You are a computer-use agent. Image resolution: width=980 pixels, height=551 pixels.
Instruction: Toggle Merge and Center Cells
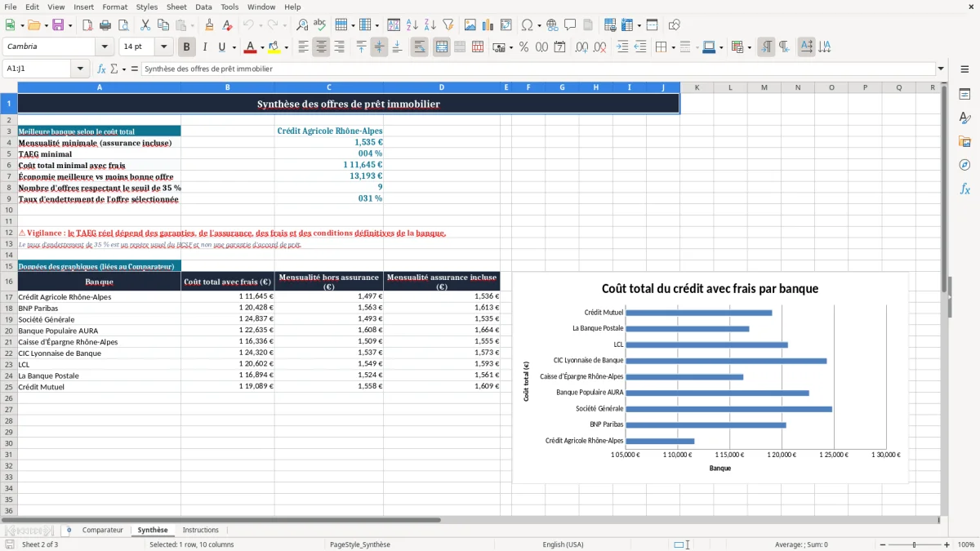[x=442, y=47]
